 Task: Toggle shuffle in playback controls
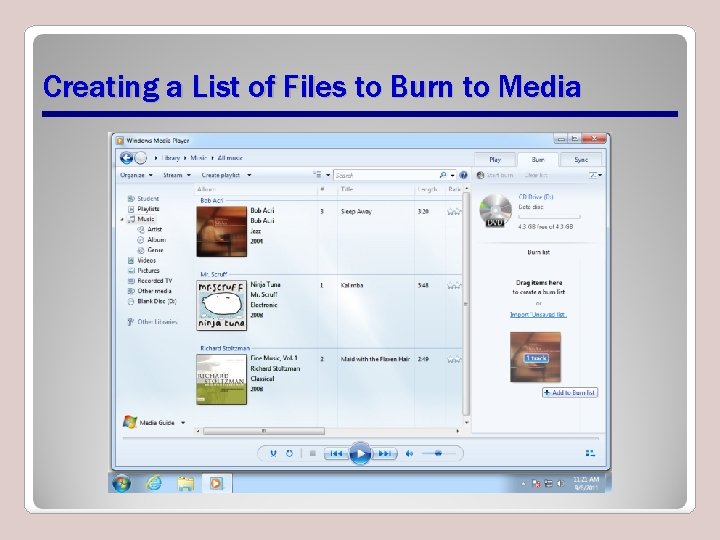273,453
